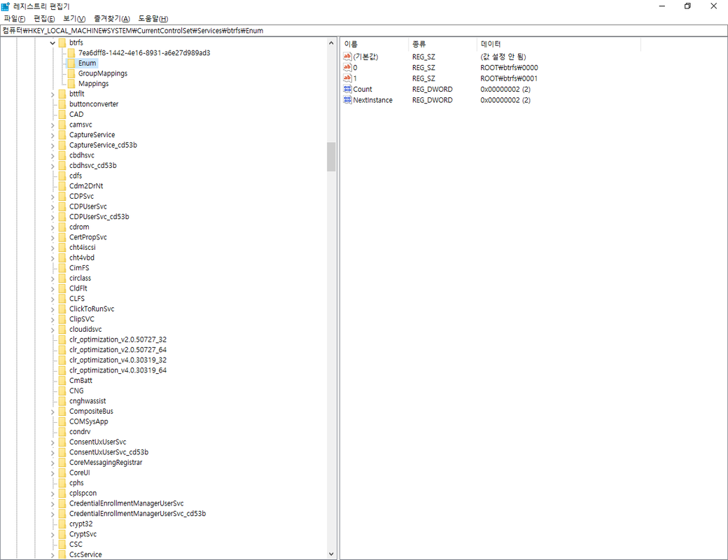Click the DWORD icon beside Count
Viewport: 728px width, 560px height.
[347, 90]
